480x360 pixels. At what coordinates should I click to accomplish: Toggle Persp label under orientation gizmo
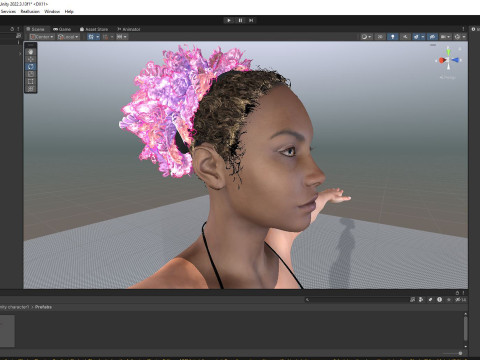[x=448, y=77]
